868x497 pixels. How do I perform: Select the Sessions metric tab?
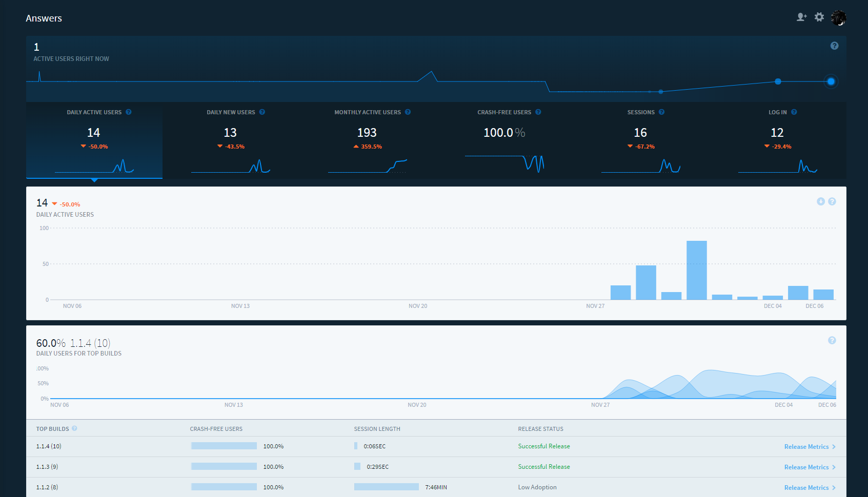click(x=640, y=140)
